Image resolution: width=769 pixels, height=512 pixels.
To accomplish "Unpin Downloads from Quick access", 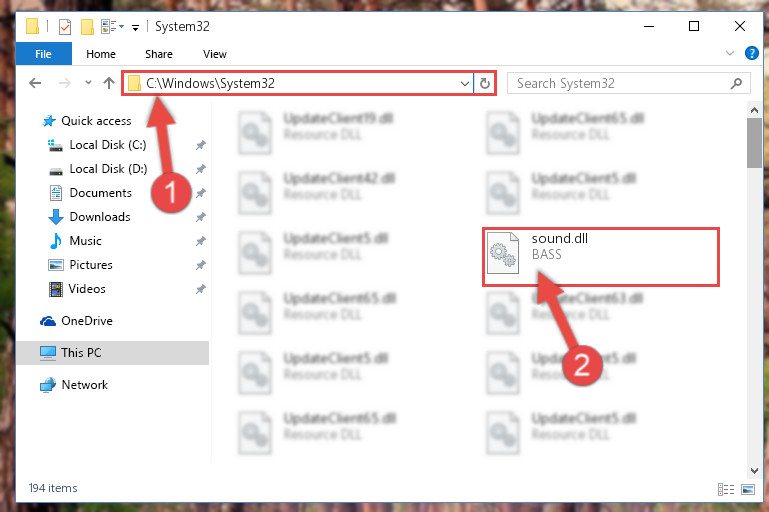I will (x=201, y=217).
